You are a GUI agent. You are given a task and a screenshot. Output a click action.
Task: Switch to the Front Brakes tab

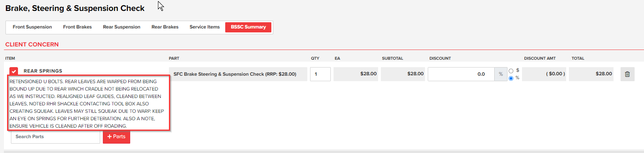pos(77,27)
